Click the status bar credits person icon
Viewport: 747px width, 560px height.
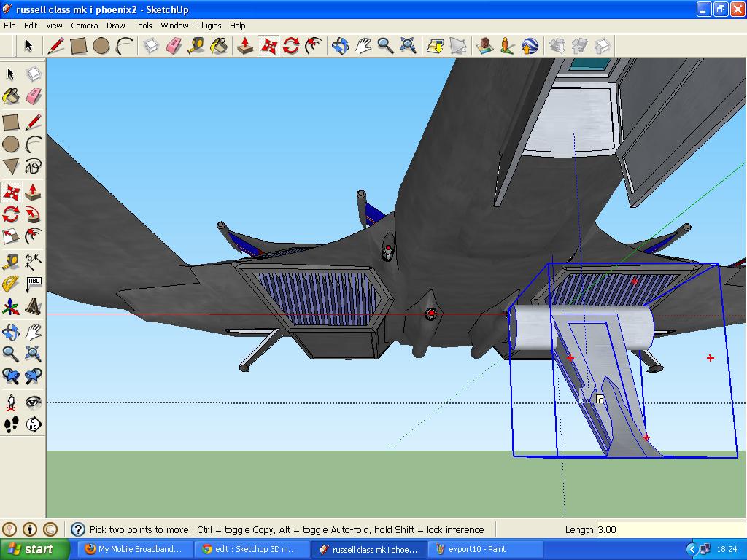pos(30,529)
